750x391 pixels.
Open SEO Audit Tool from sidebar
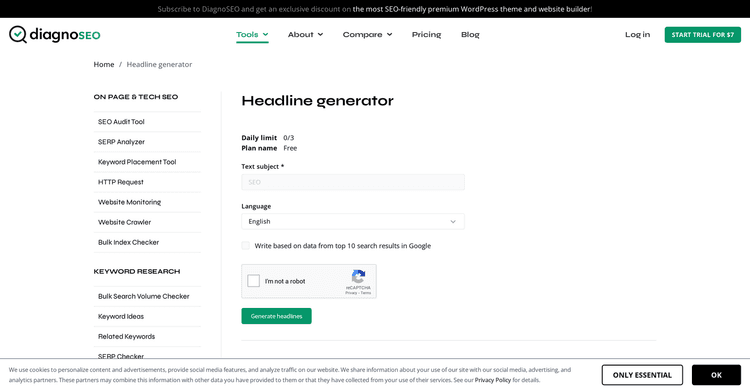[121, 122]
